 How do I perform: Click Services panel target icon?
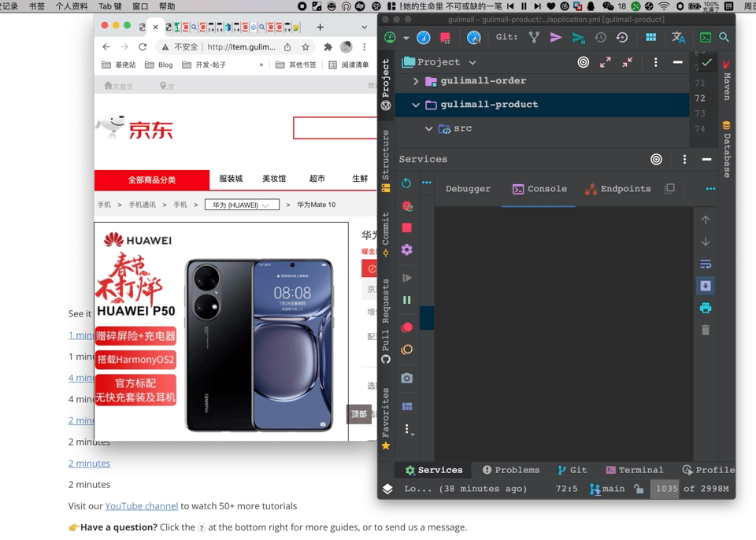tap(656, 159)
